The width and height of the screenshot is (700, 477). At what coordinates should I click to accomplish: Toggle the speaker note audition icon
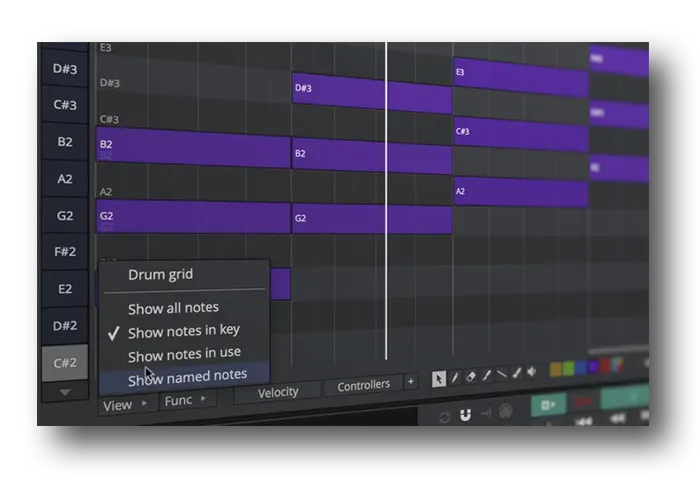click(x=531, y=371)
